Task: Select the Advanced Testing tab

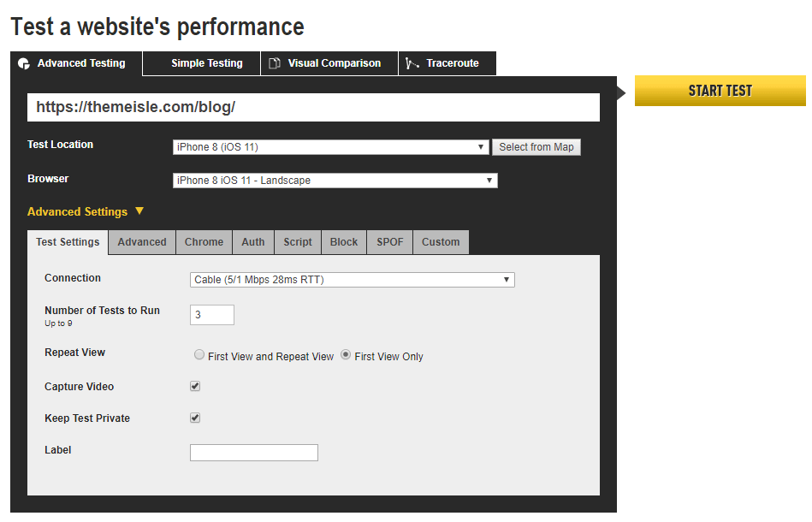Action: (x=76, y=63)
